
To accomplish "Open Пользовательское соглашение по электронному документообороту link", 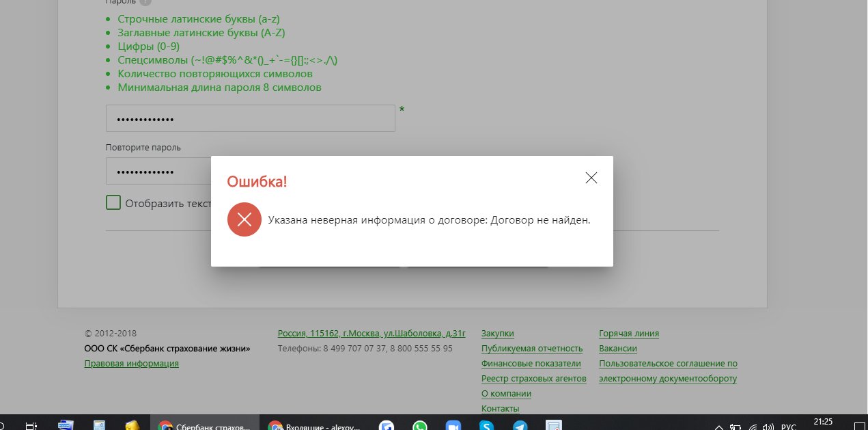I will tap(668, 371).
